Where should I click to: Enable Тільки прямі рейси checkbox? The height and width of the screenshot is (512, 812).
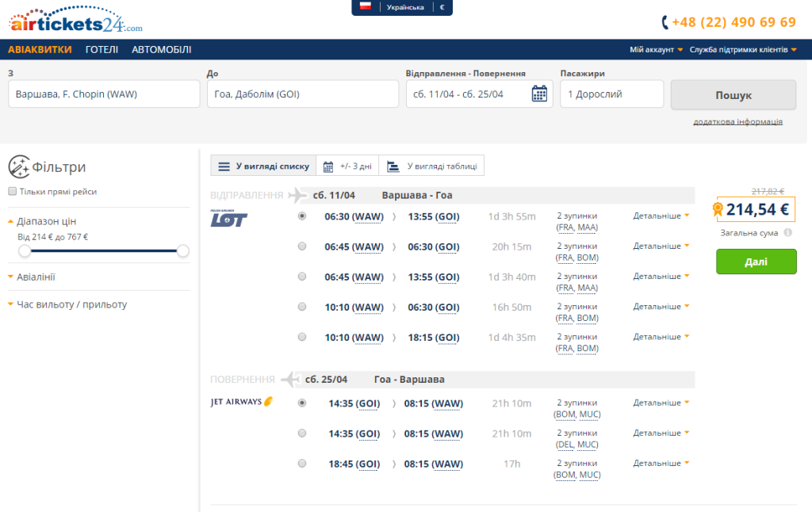(13, 192)
